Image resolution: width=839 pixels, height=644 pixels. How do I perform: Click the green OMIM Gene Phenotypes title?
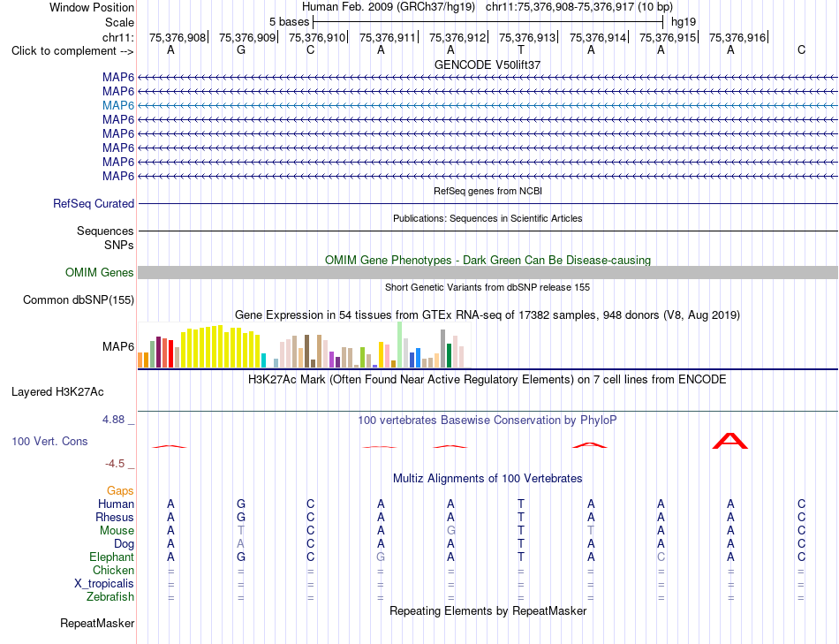click(488, 261)
